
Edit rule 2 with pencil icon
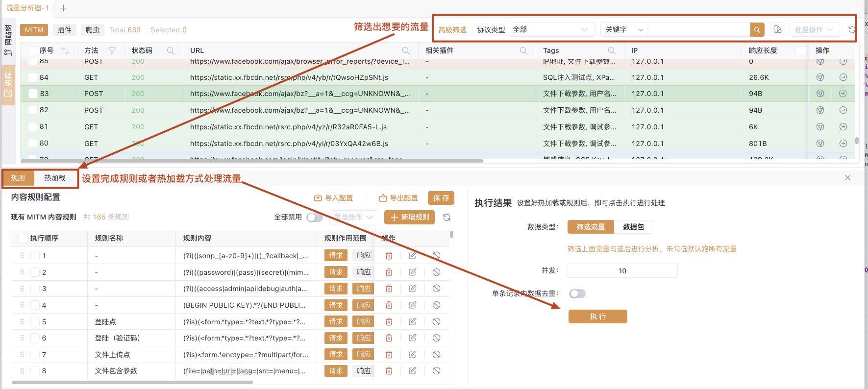[413, 272]
